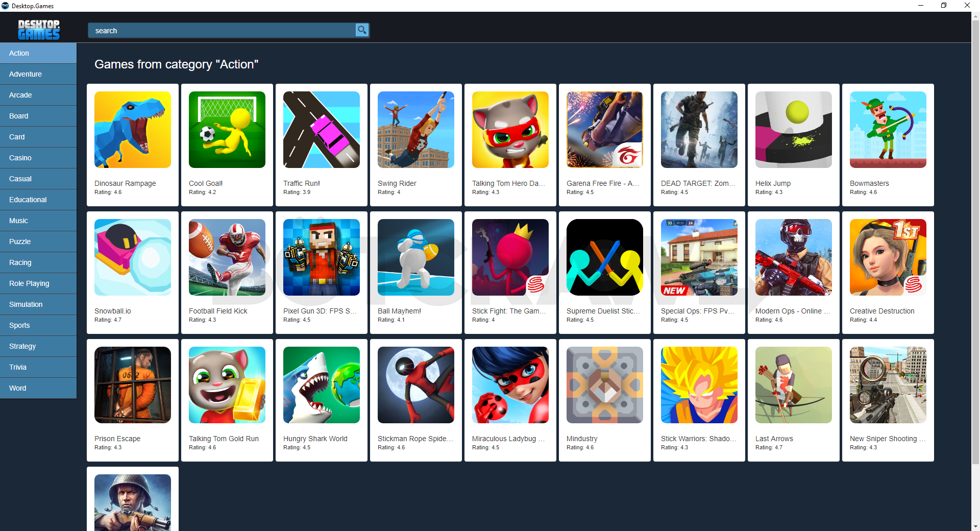Select the Racing category

click(x=38, y=262)
